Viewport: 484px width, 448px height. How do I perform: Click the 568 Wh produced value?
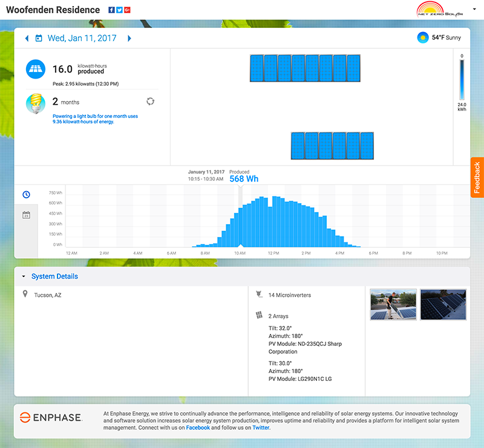pos(244,179)
